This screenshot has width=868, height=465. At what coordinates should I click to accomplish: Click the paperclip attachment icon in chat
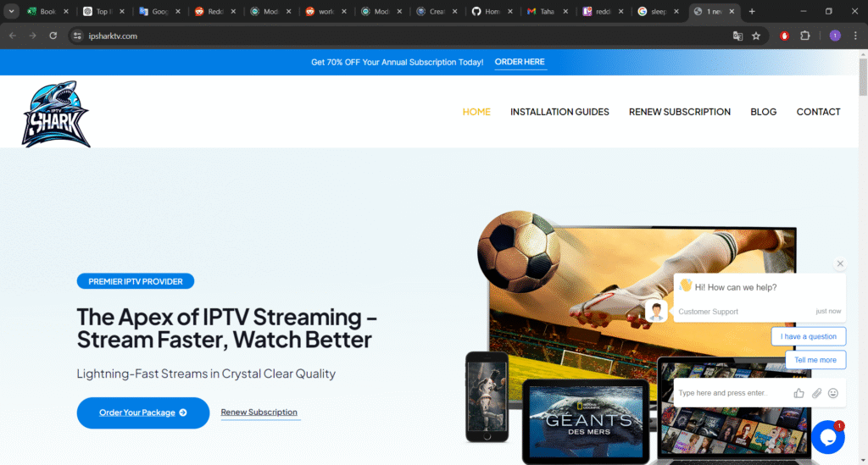[x=816, y=393]
